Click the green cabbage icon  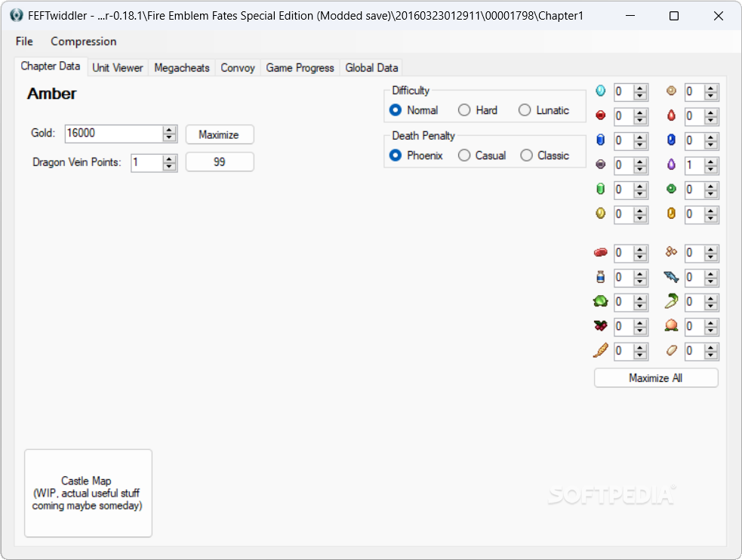point(601,301)
